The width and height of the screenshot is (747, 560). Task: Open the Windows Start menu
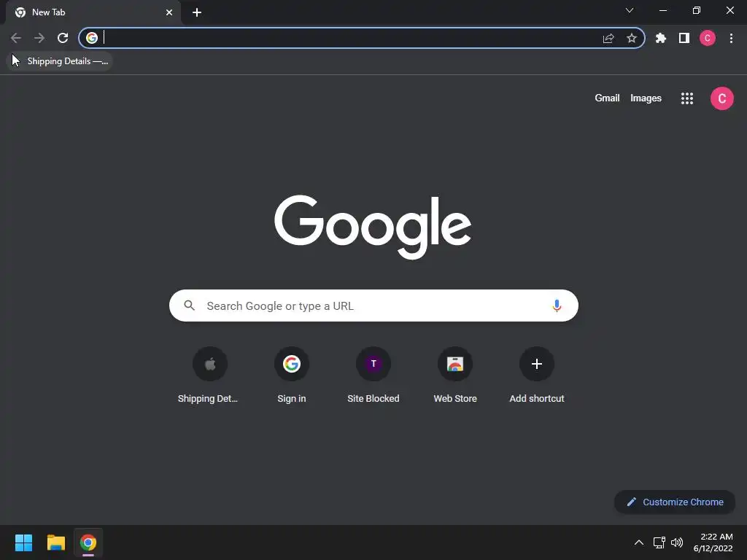[23, 542]
